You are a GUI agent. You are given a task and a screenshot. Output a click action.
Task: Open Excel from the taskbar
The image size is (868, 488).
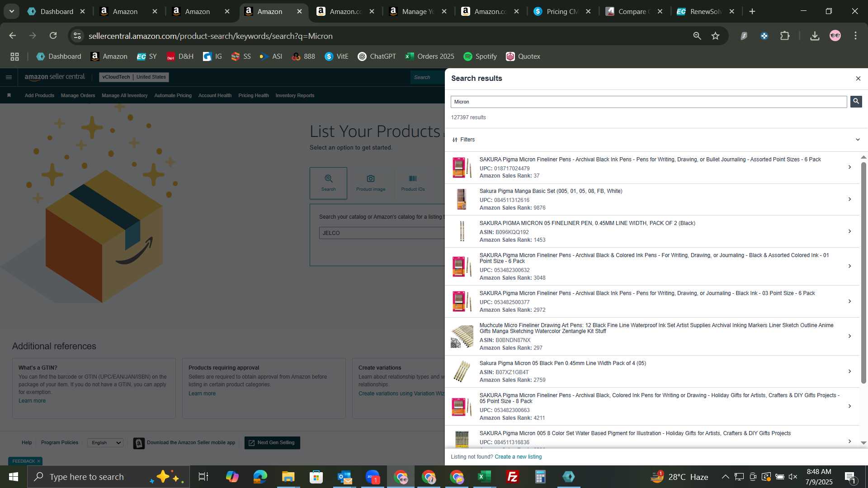(x=484, y=477)
